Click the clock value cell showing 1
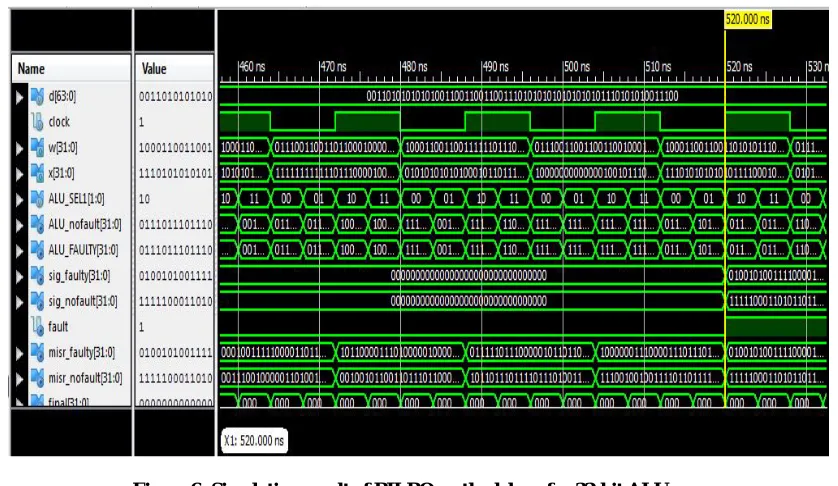Image resolution: width=838 pixels, height=486 pixels. click(174, 122)
